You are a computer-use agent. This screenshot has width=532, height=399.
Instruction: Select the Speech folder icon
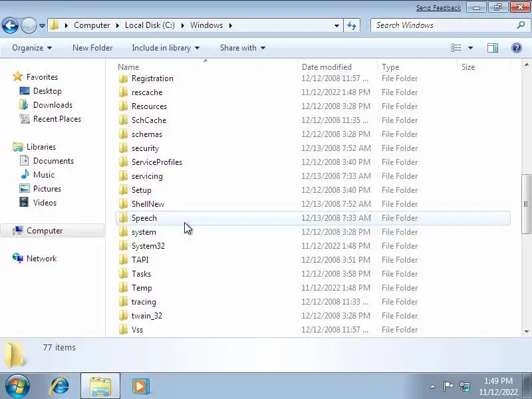(123, 218)
